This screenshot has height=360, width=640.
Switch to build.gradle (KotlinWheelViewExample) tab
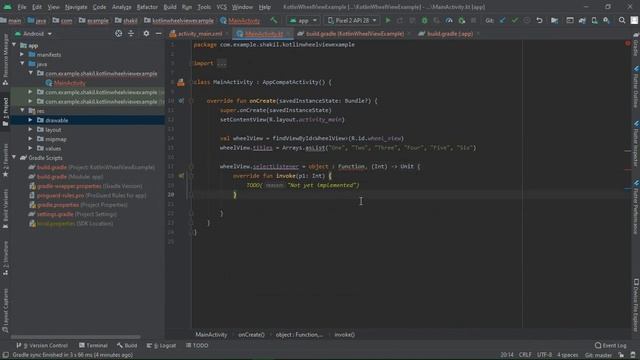(354, 34)
